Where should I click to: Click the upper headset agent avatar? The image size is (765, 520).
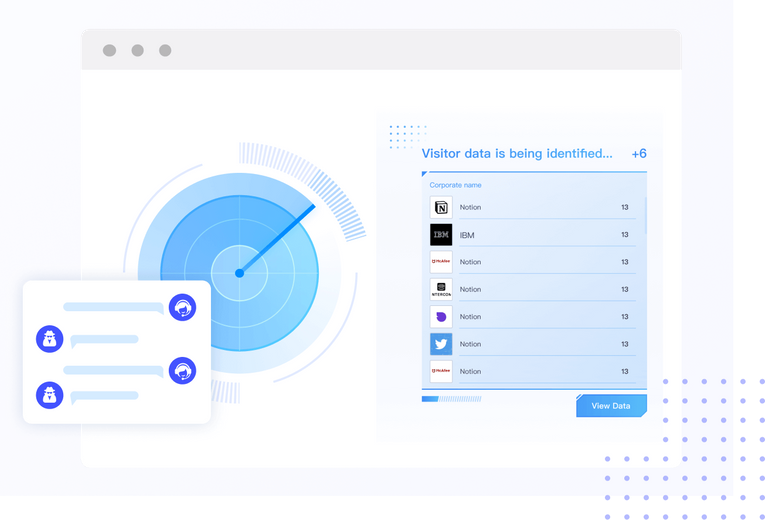(182, 307)
